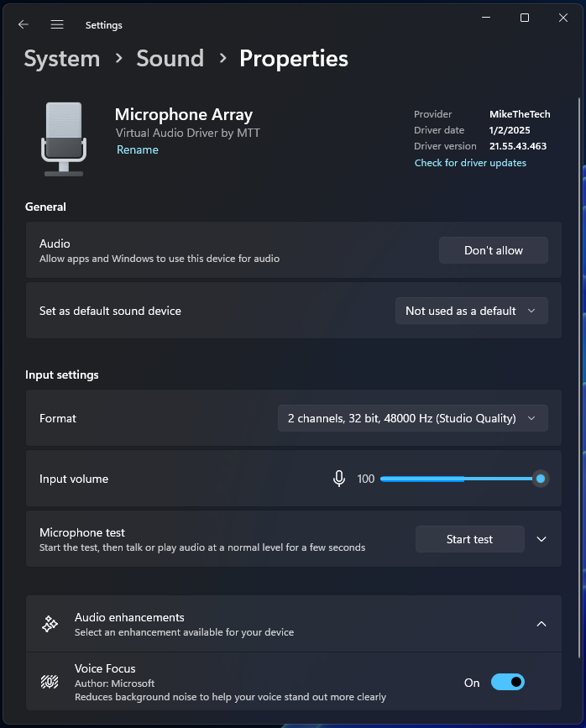586x728 pixels.
Task: Click the Voice Focus On label
Action: pos(472,683)
